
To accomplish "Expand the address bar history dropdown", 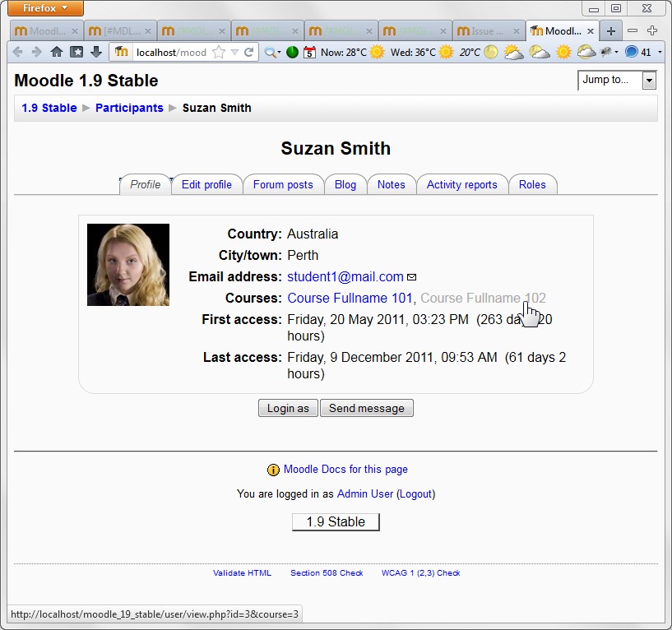I will [234, 53].
